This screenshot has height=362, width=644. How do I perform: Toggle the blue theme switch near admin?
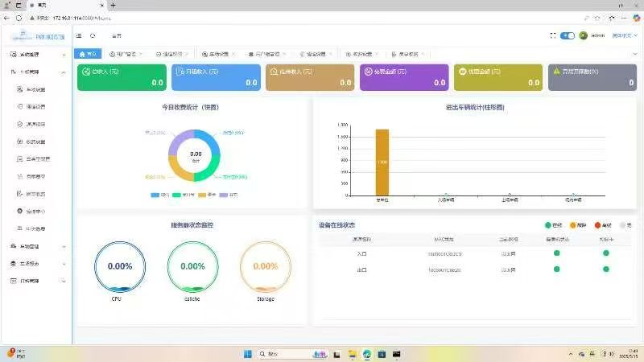pyautogui.click(x=568, y=35)
